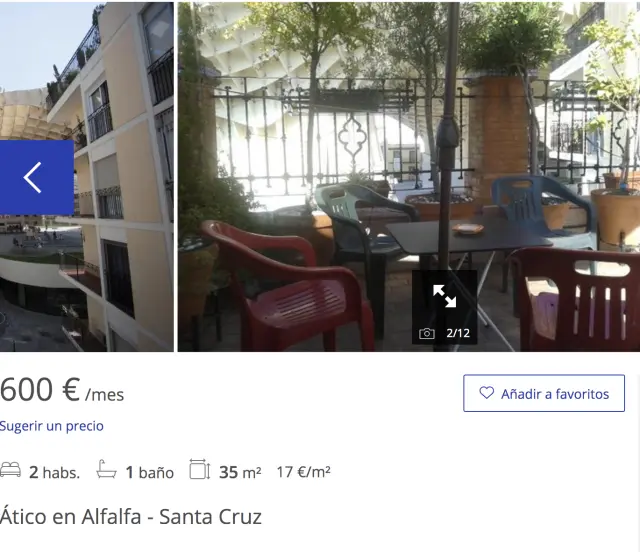Click the Ático en Alfalfa - Santa Cruz title
This screenshot has width=640, height=552.
(x=131, y=517)
